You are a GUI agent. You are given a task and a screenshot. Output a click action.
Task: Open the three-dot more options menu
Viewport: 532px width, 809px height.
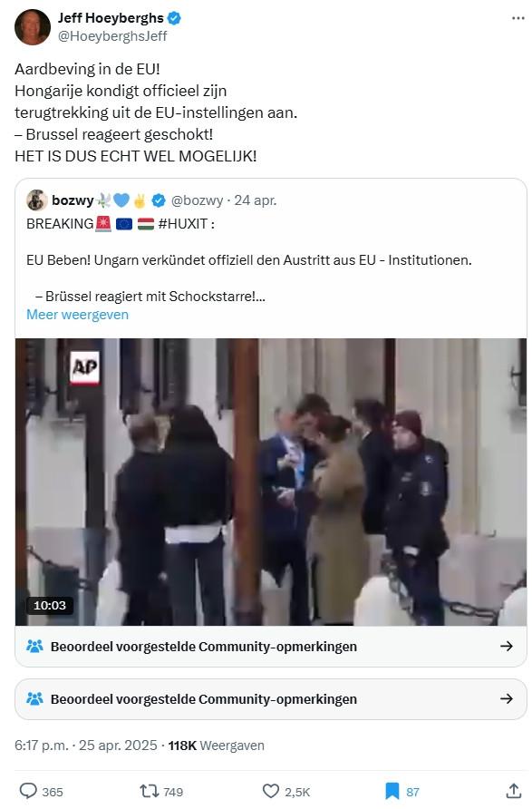point(517,18)
